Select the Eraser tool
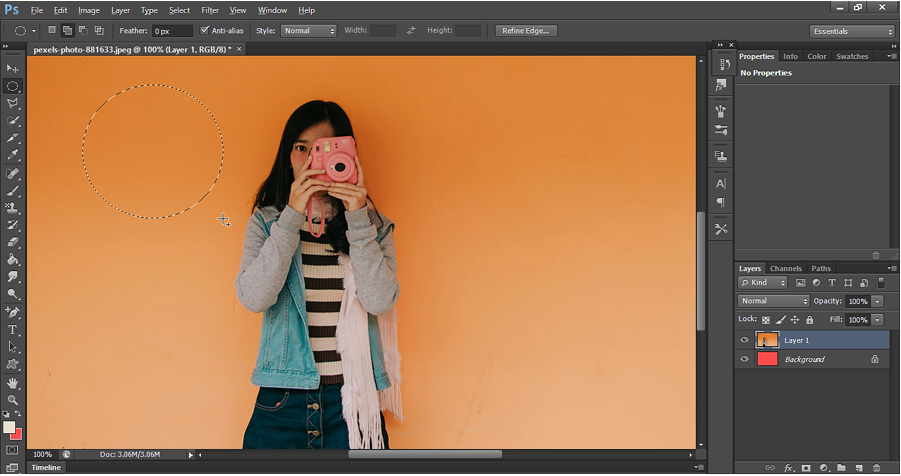Screen dimensions: 901x476 (12, 242)
